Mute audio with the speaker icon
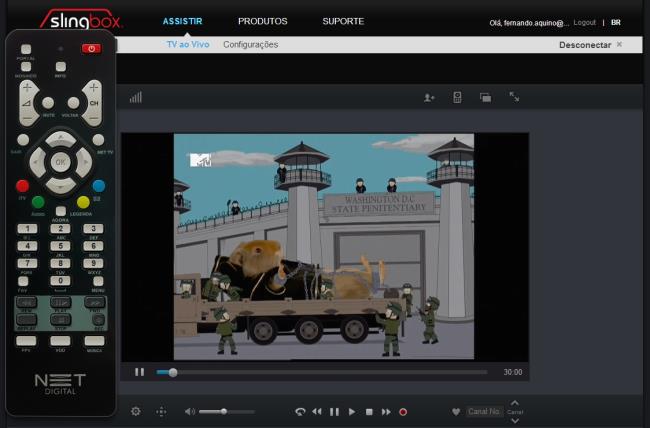650x428 pixels. point(189,411)
